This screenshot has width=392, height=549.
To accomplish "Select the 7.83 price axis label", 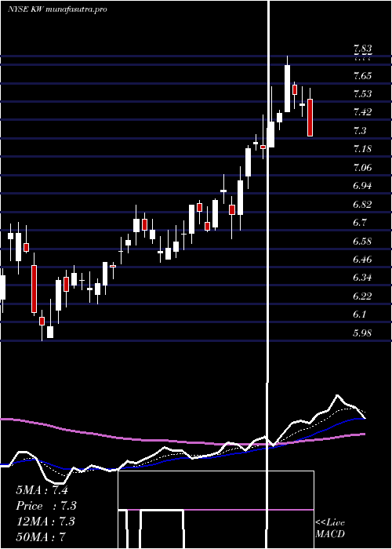I will (x=362, y=49).
